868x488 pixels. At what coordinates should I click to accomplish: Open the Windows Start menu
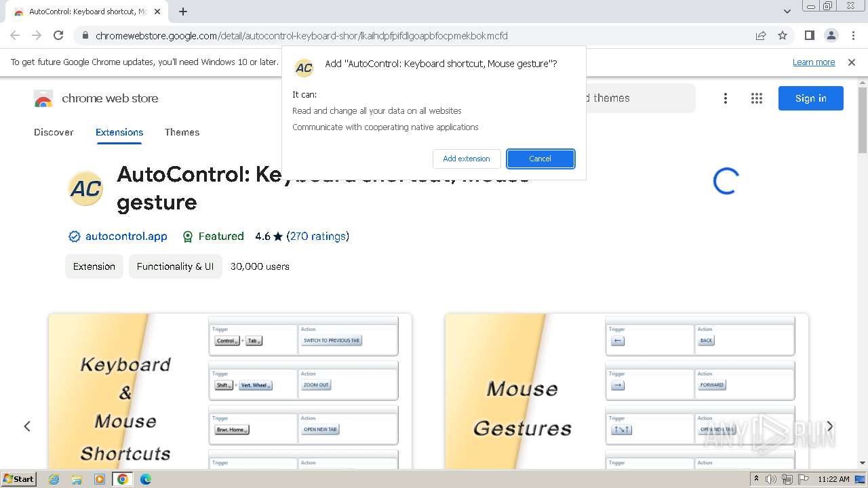[19, 479]
